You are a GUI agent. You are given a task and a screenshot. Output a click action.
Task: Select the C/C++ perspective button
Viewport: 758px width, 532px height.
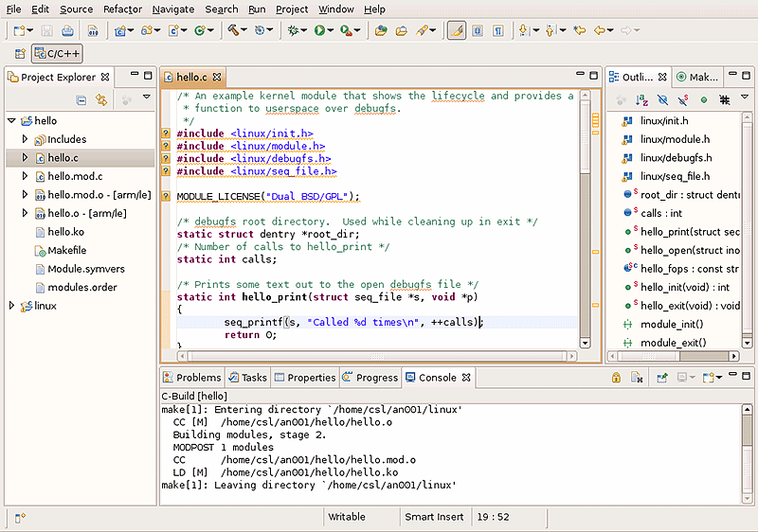(x=58, y=54)
